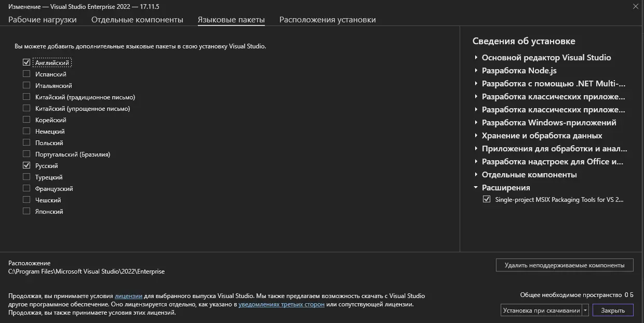The height and width of the screenshot is (323, 644).
Task: Expand Основной редактор Visual Studio details
Action: [476, 58]
